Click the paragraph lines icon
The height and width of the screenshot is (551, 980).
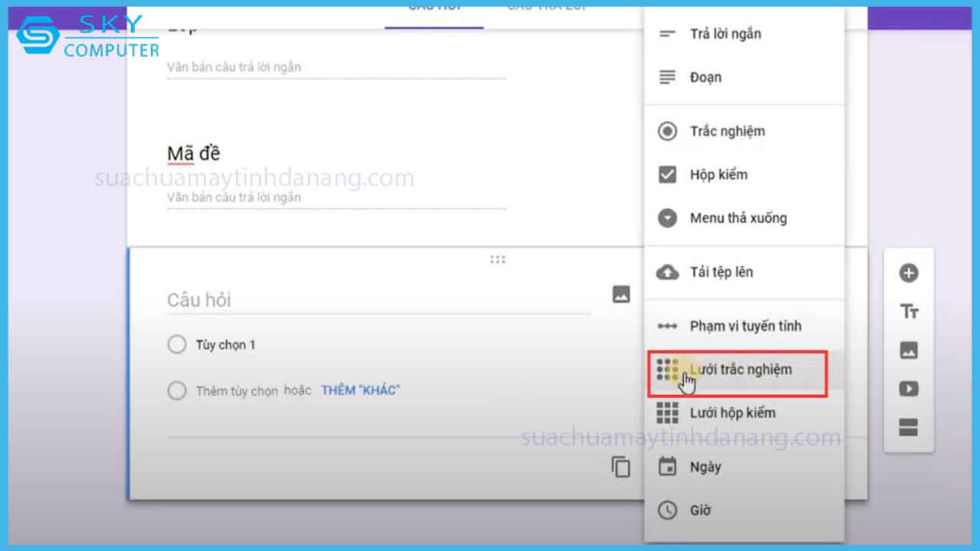668,77
